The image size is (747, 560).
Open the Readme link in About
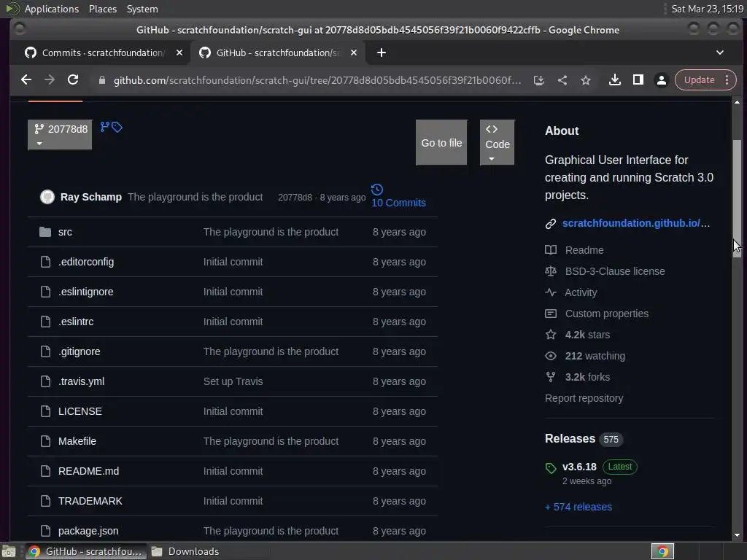point(584,250)
